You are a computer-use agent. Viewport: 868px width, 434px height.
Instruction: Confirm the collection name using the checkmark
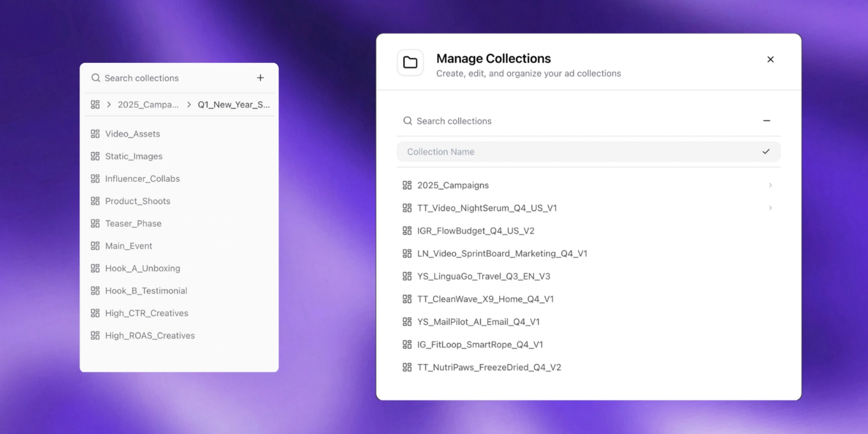click(x=766, y=151)
